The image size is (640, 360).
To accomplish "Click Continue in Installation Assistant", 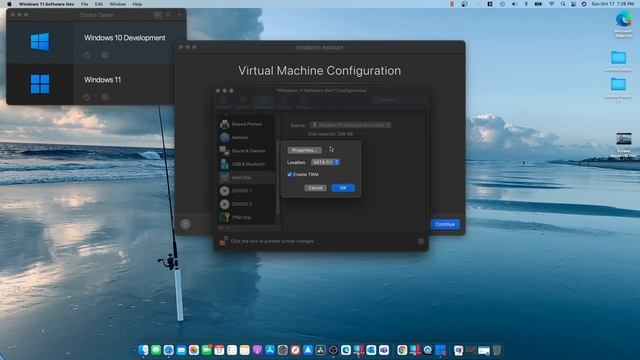I will click(x=445, y=224).
